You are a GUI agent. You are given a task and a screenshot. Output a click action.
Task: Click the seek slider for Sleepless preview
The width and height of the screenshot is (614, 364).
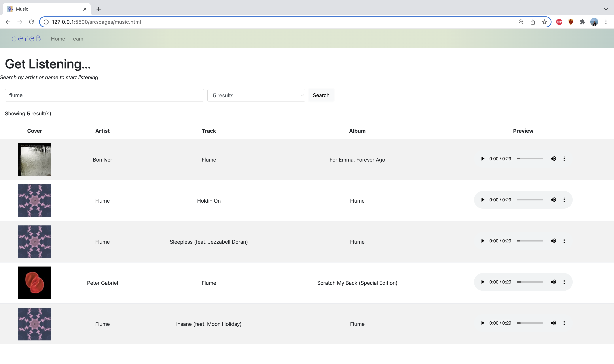point(530,241)
